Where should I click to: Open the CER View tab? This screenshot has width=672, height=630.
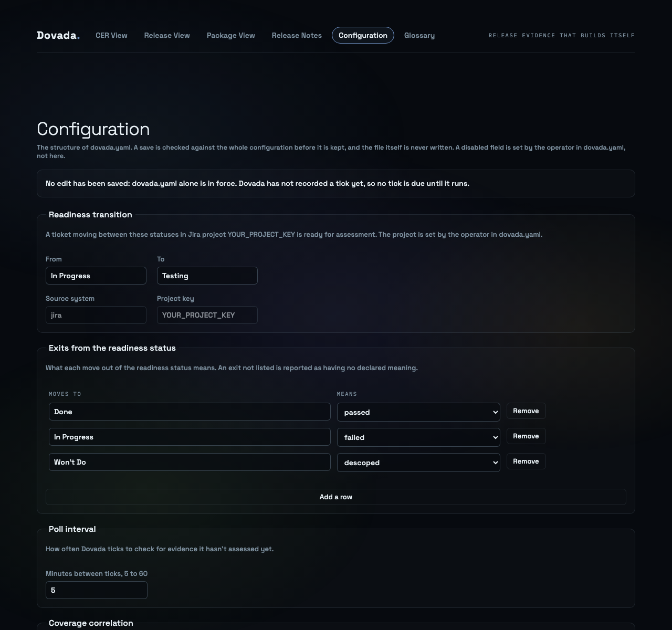111,35
